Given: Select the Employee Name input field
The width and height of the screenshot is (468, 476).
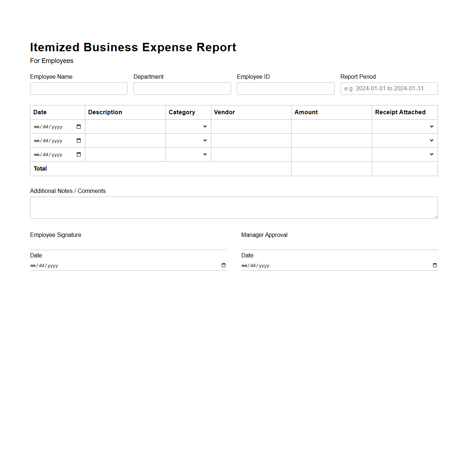Looking at the screenshot, I should 78,88.
